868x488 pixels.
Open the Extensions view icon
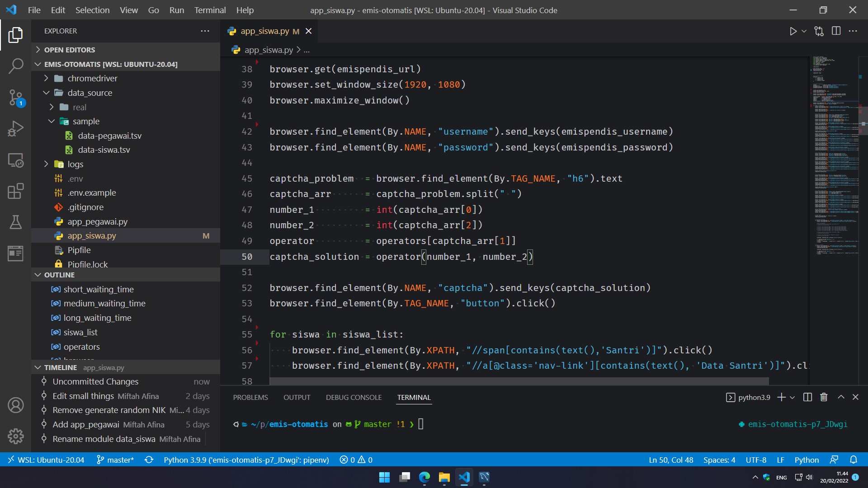point(16,191)
